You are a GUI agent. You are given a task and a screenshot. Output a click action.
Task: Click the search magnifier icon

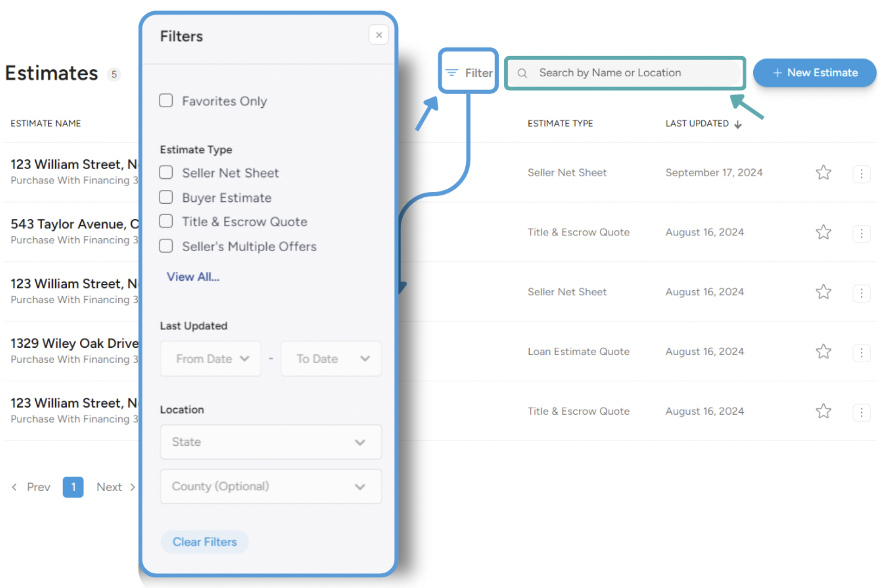pos(522,73)
